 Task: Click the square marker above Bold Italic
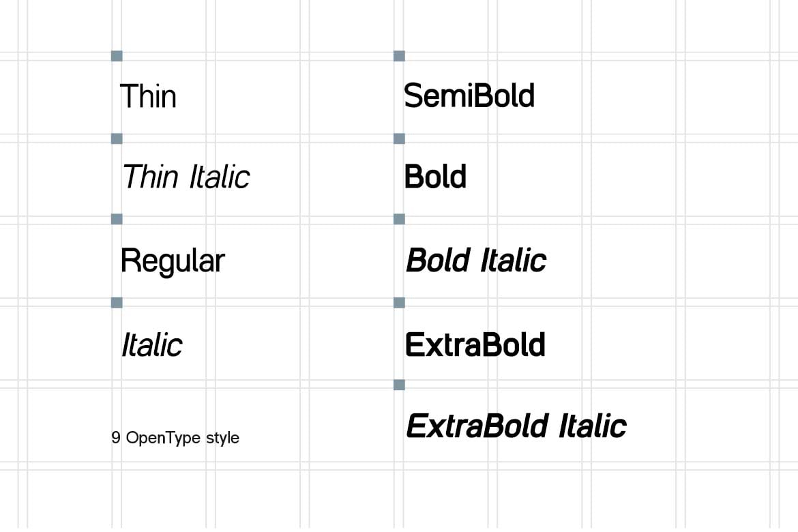[x=400, y=219]
